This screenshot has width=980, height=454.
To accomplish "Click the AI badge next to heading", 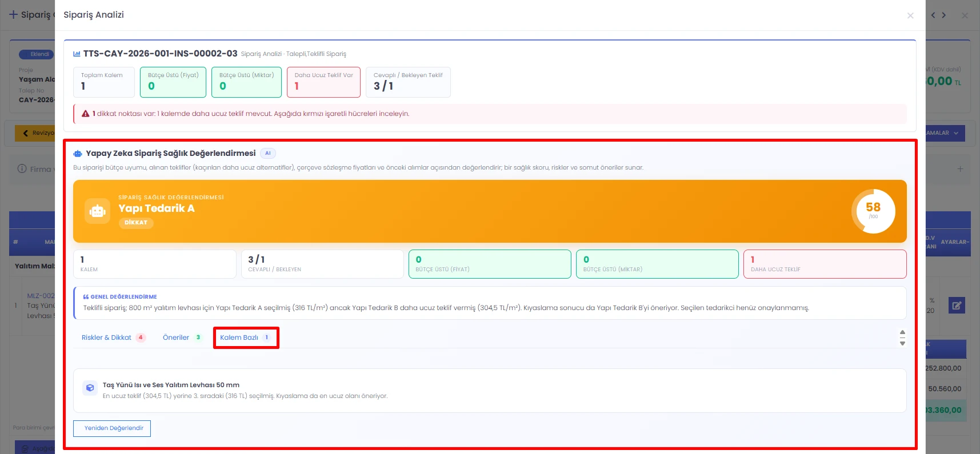I will coord(268,153).
